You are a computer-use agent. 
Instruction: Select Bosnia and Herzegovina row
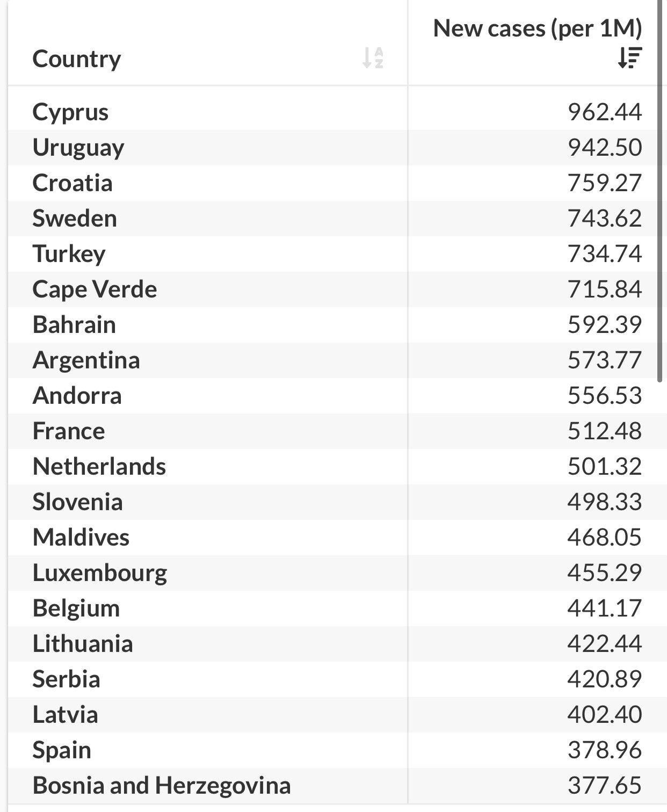[x=161, y=785]
